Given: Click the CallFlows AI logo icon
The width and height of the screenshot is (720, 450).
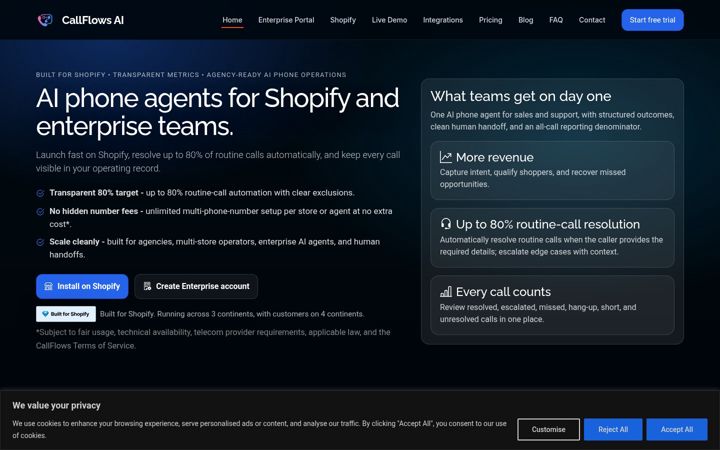Looking at the screenshot, I should [x=45, y=20].
